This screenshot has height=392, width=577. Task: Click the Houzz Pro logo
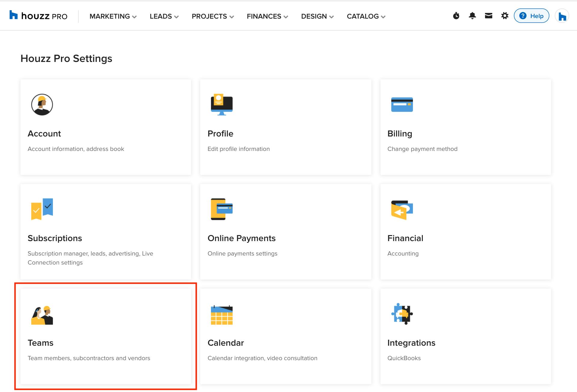point(38,16)
